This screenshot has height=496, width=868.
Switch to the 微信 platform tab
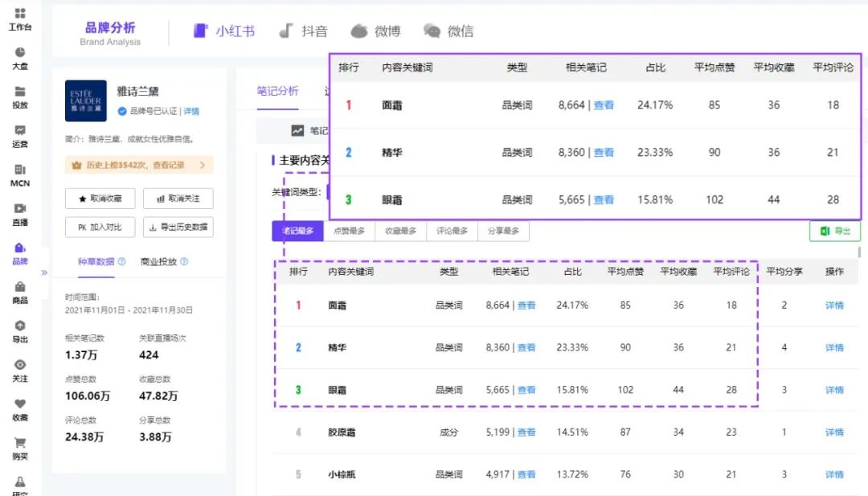pyautogui.click(x=449, y=31)
